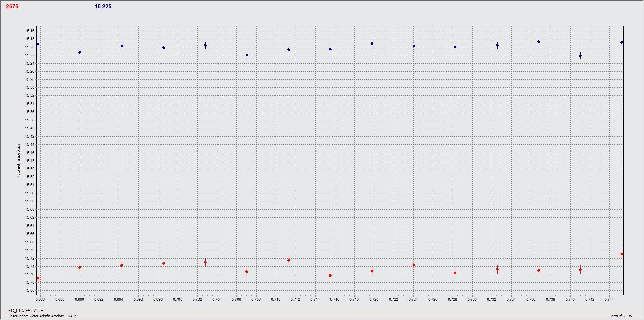Select the first red data point near 0.686
This screenshot has width=644, height=320.
(x=38, y=278)
